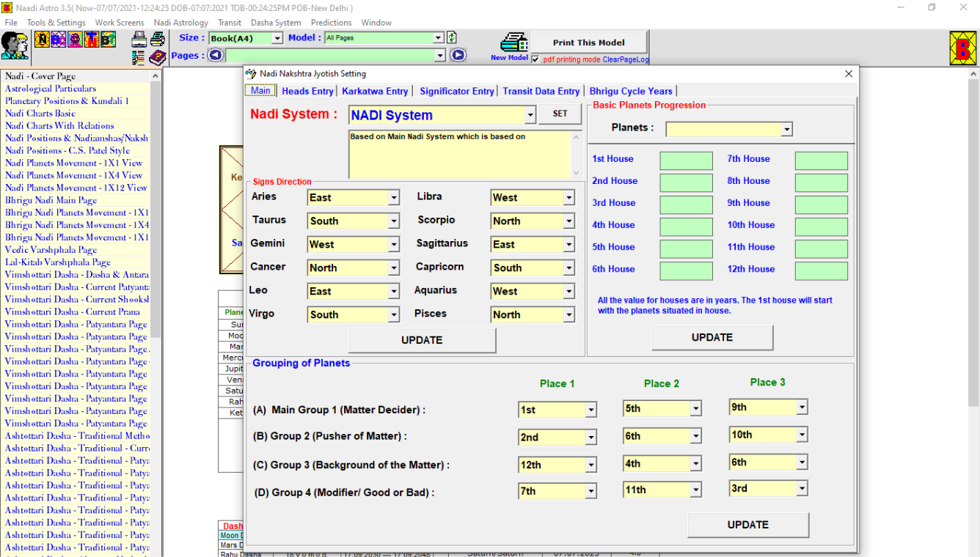The image size is (980, 557).
Task: Click the 'TN' toolbar icon
Action: 92,39
